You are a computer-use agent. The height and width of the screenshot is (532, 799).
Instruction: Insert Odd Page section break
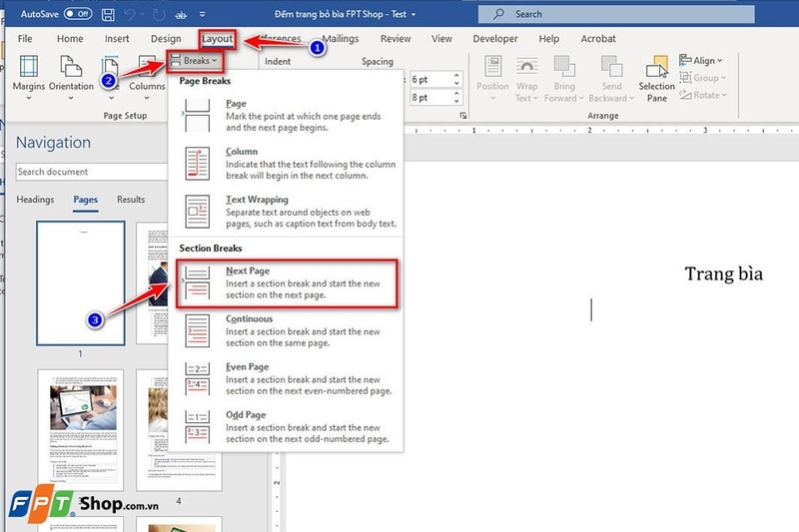pos(286,427)
